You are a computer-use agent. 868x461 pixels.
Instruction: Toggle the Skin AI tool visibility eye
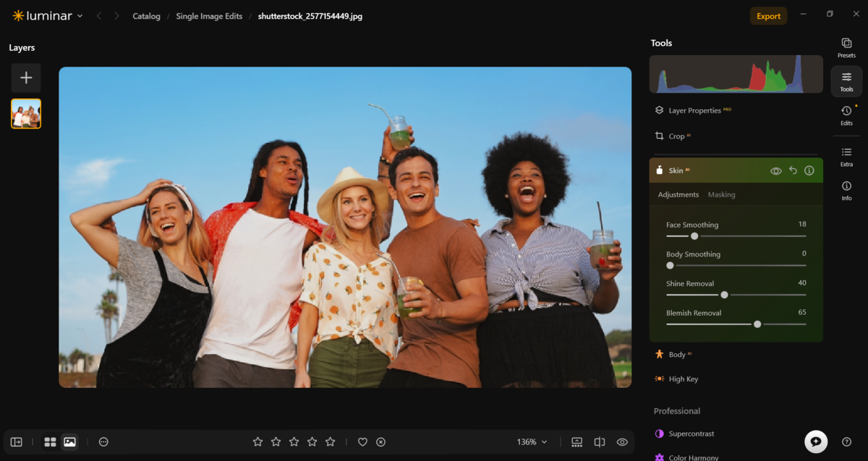pos(776,171)
